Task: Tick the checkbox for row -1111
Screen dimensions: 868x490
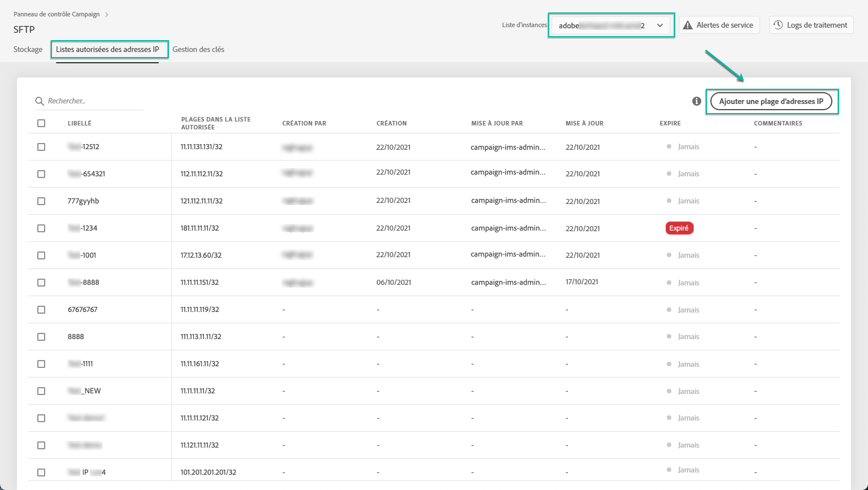Action: pos(41,364)
